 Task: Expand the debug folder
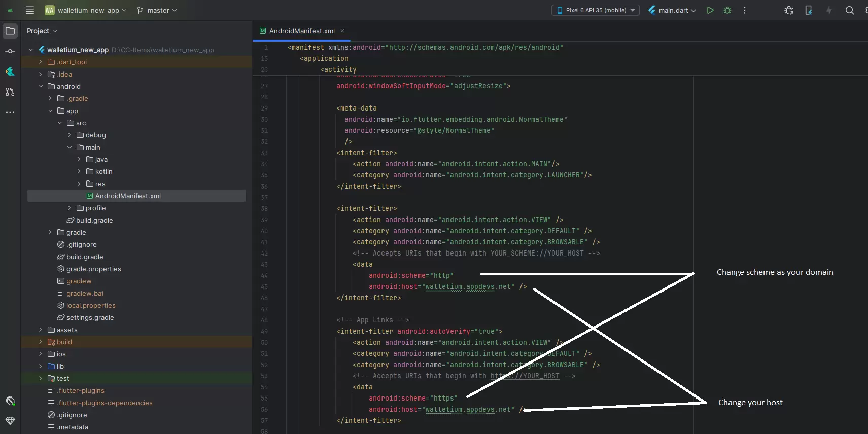coord(70,135)
